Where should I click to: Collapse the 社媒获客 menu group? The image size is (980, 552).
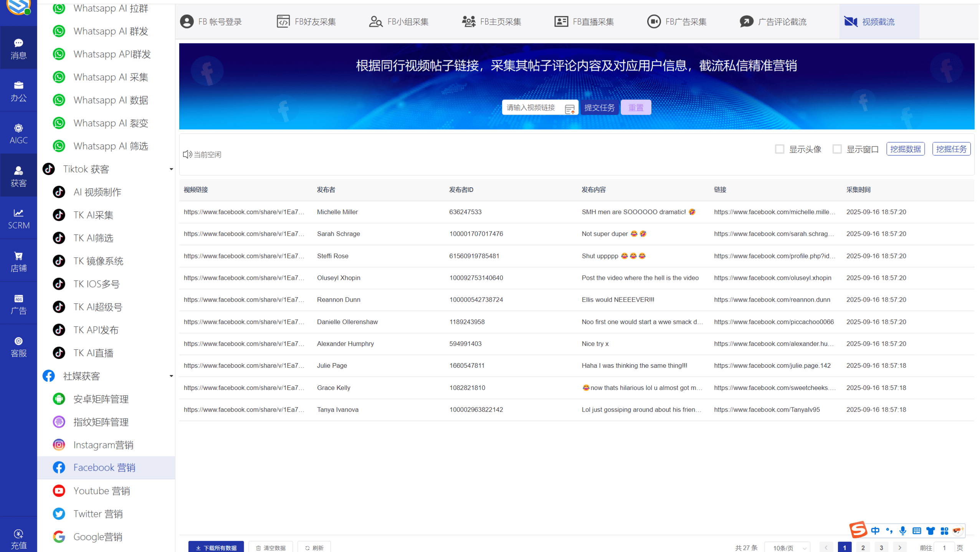click(x=171, y=376)
